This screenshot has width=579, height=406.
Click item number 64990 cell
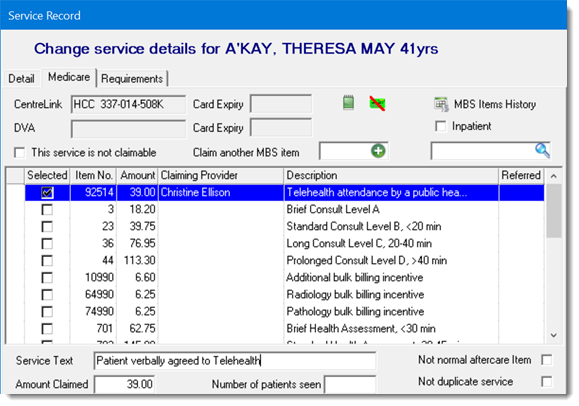click(x=93, y=294)
